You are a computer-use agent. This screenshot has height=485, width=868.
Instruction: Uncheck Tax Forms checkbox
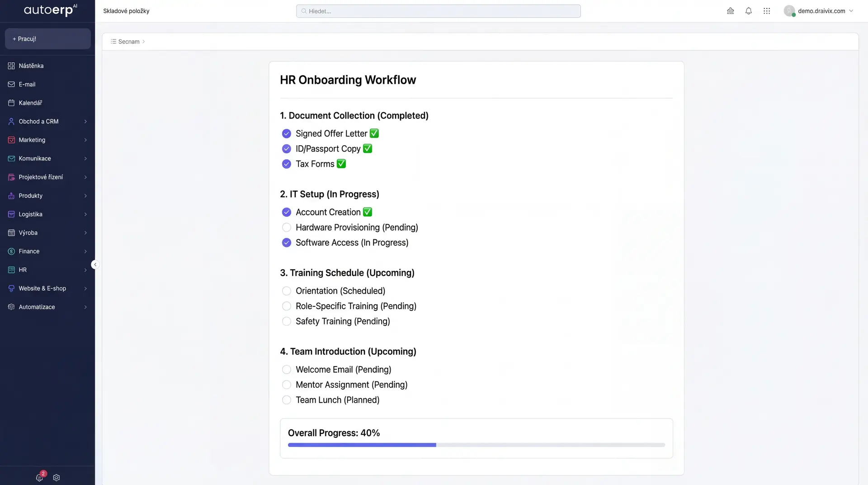[287, 164]
